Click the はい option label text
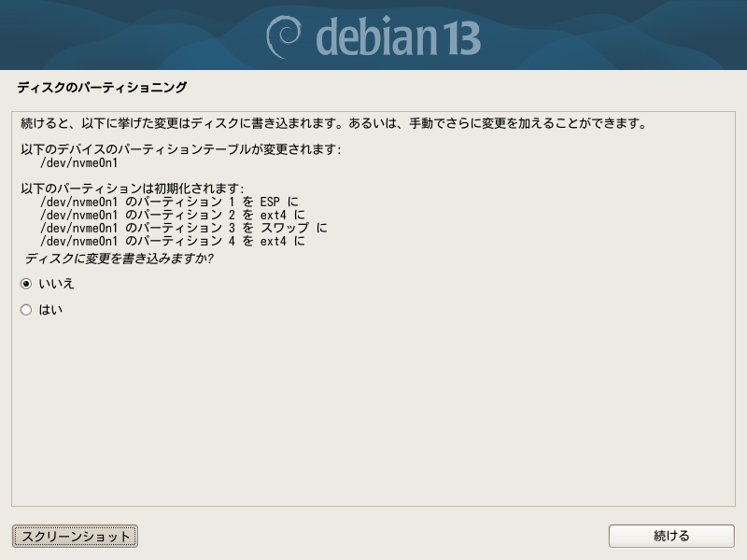747x560 pixels. (x=50, y=310)
